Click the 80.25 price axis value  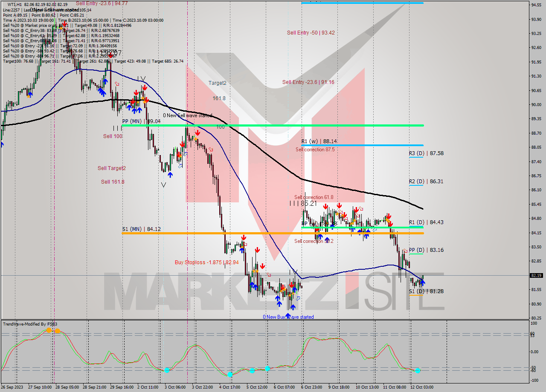(x=536, y=318)
